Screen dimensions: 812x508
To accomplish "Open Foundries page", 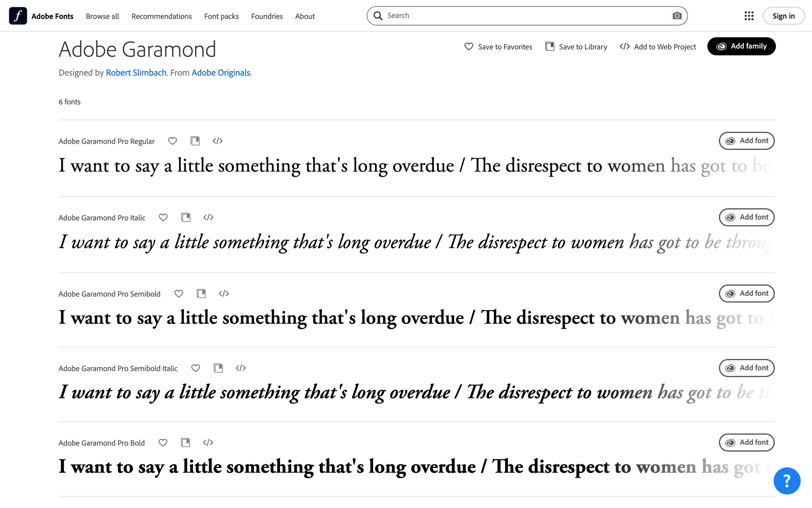I will 267,16.
